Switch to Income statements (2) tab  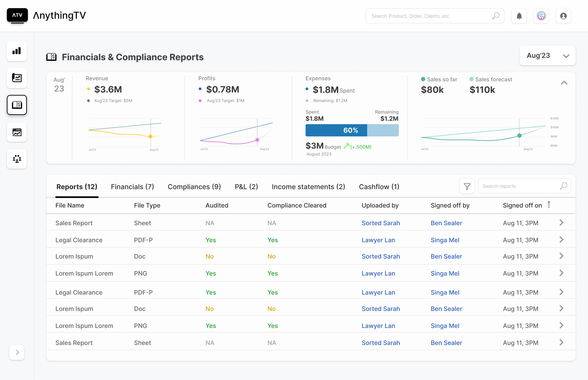(x=308, y=187)
